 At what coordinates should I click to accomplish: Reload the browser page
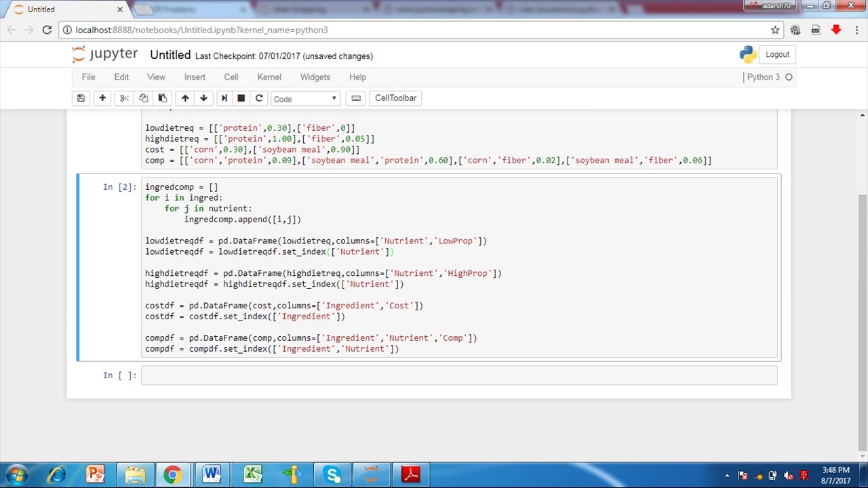click(47, 30)
